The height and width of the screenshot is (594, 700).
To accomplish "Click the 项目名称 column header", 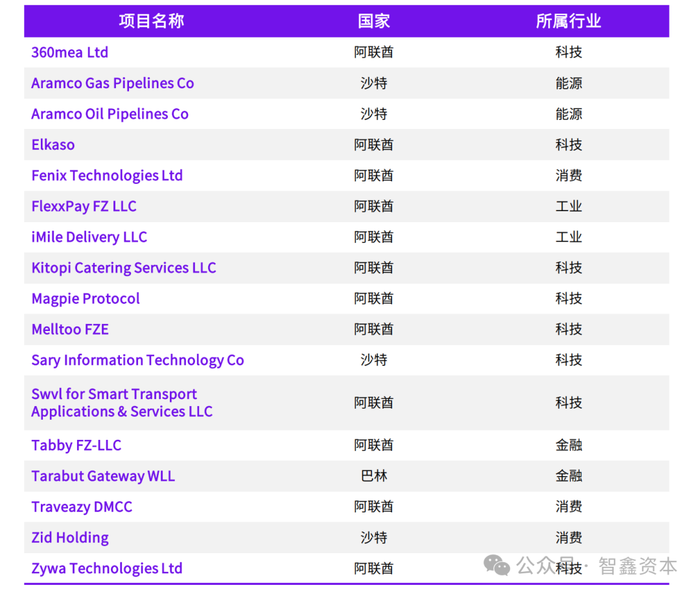I will [x=151, y=21].
